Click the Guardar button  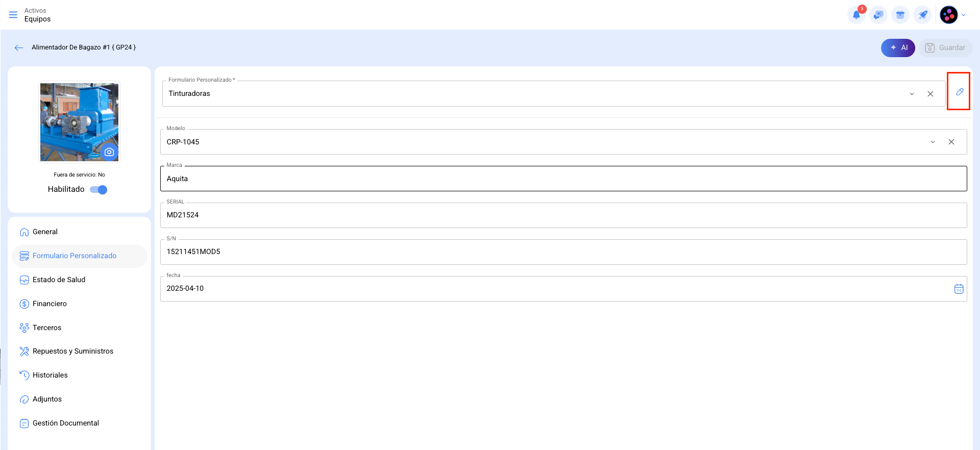tap(945, 47)
